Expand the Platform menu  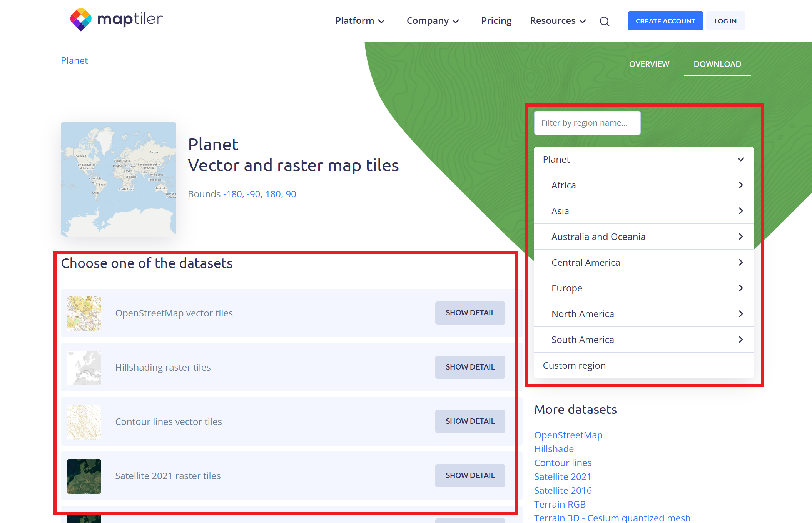pos(360,21)
